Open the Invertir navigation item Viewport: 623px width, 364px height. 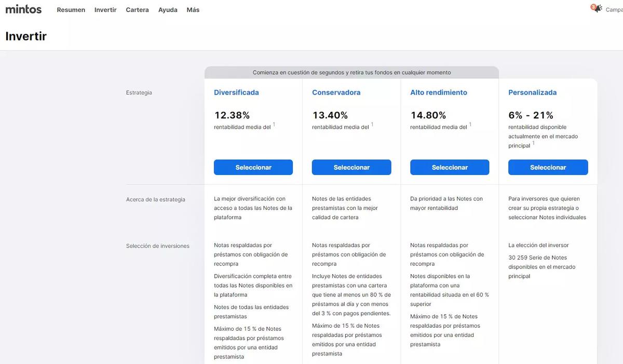tap(105, 9)
